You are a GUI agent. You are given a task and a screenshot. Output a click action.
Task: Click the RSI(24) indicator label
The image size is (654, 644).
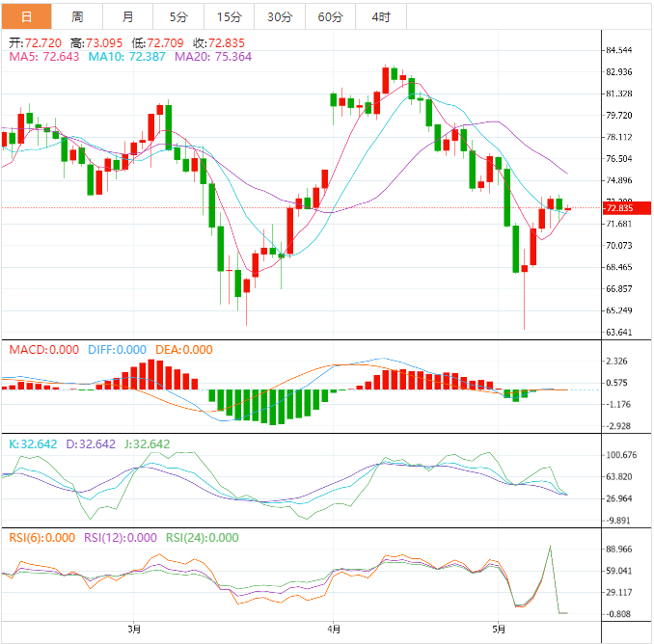200,538
